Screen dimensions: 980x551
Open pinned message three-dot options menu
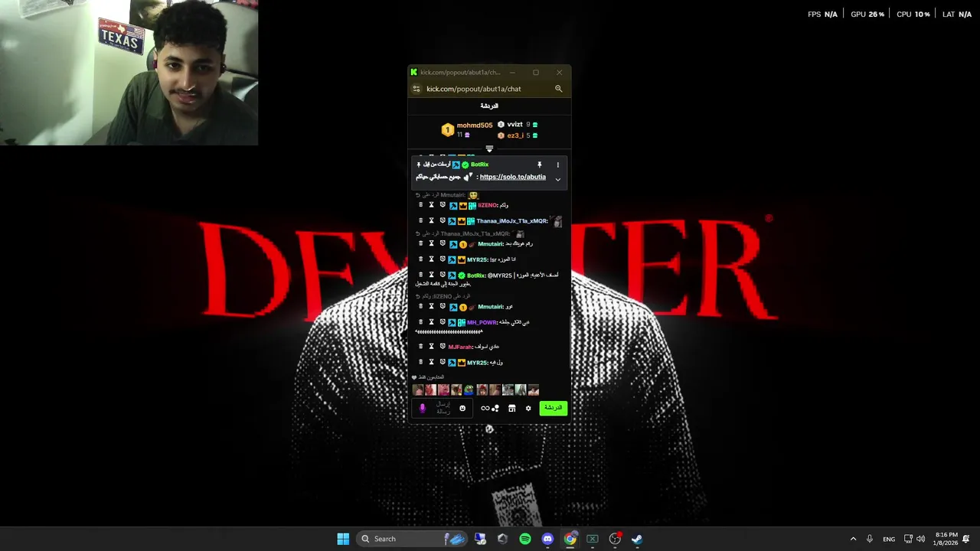(557, 165)
